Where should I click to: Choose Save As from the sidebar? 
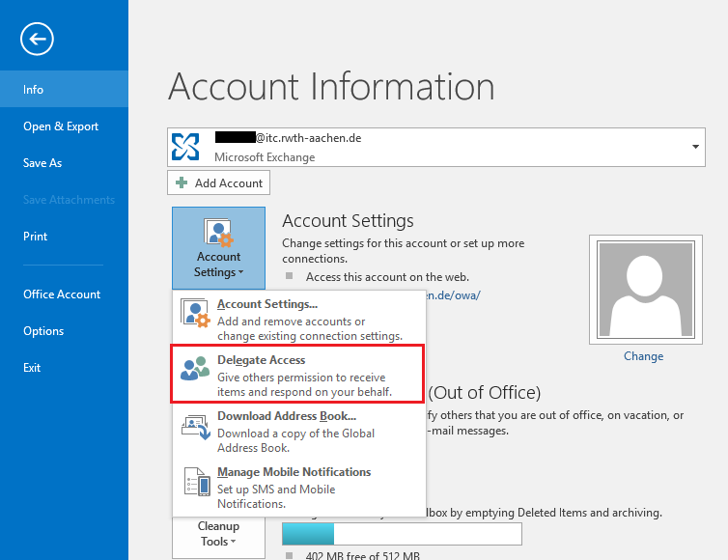(42, 163)
